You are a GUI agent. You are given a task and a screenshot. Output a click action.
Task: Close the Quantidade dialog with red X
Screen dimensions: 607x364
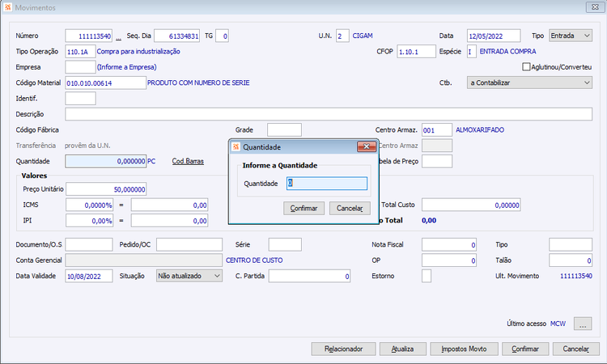tap(366, 146)
